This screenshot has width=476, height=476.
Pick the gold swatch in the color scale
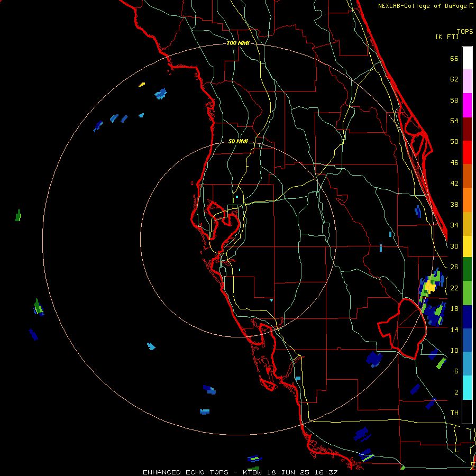tap(467, 224)
